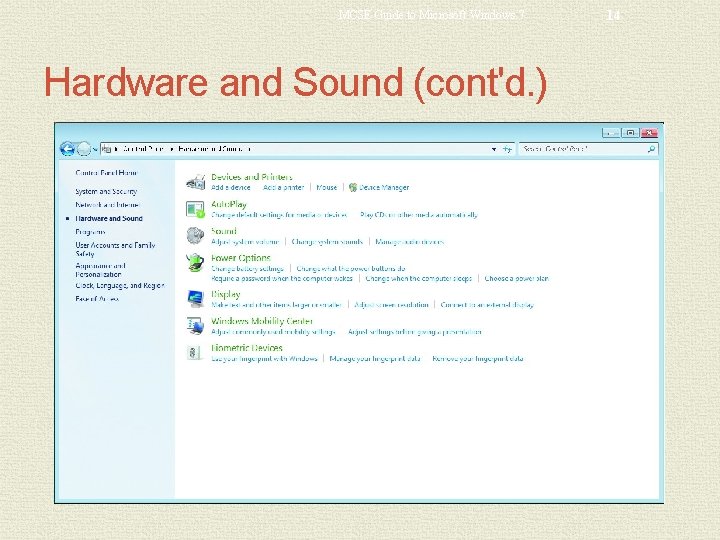Click the Search Control Panel field

point(588,149)
